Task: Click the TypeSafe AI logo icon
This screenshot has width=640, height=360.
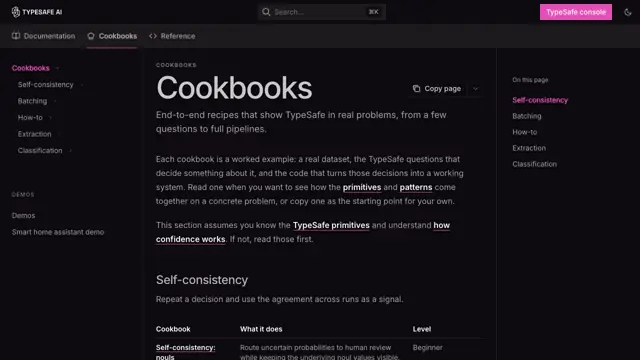Action: 16,12
